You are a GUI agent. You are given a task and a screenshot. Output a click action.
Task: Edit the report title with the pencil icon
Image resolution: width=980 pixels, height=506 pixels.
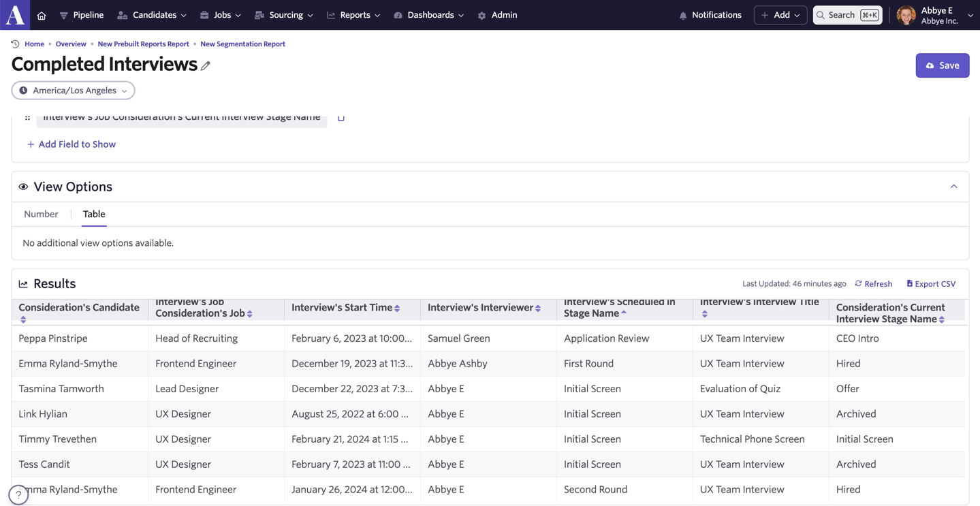tap(206, 66)
